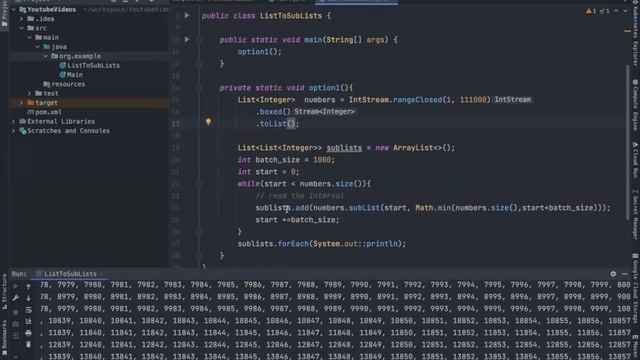This screenshot has width=640, height=360.
Task: Click the underlined sublists variable declaration
Action: click(344, 148)
